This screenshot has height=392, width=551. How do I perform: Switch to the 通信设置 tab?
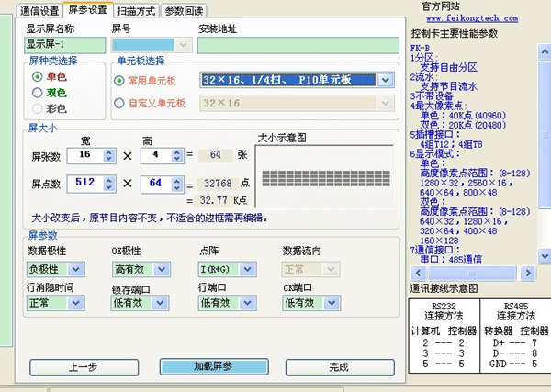point(39,10)
